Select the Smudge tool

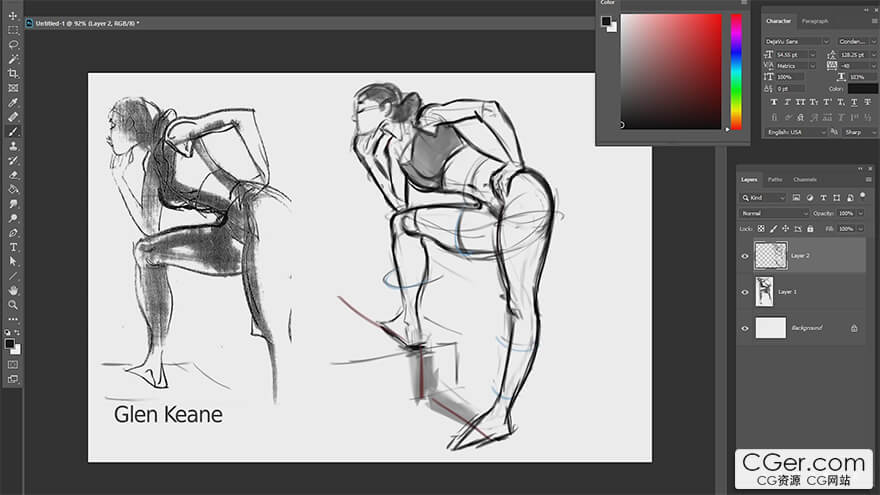click(13, 204)
